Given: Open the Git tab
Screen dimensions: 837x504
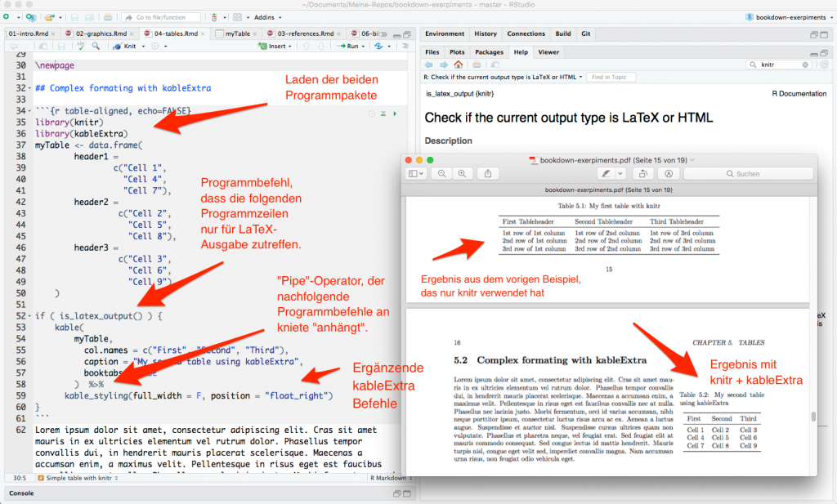Looking at the screenshot, I should (x=585, y=33).
